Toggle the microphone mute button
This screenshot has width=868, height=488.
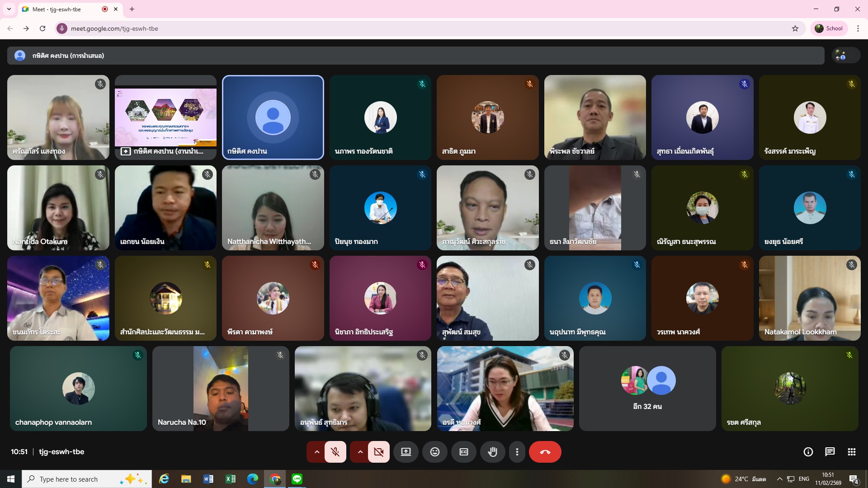[335, 452]
